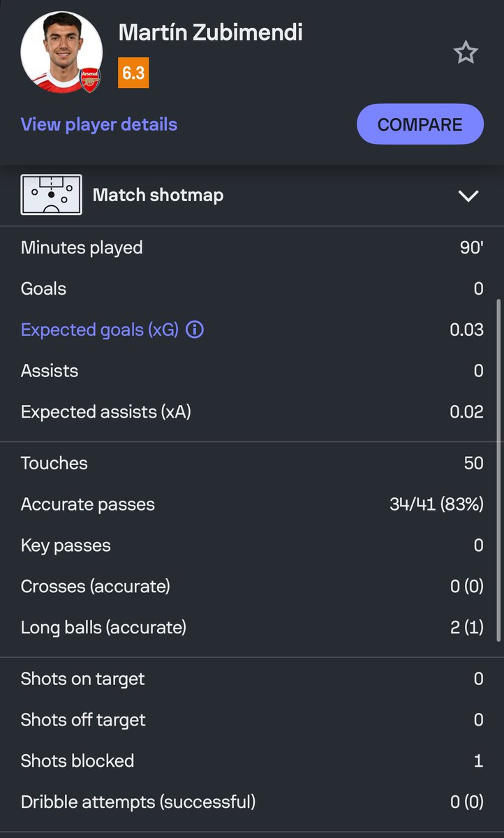Click the Martín Zubimendi player name
The height and width of the screenshot is (838, 504).
(211, 32)
